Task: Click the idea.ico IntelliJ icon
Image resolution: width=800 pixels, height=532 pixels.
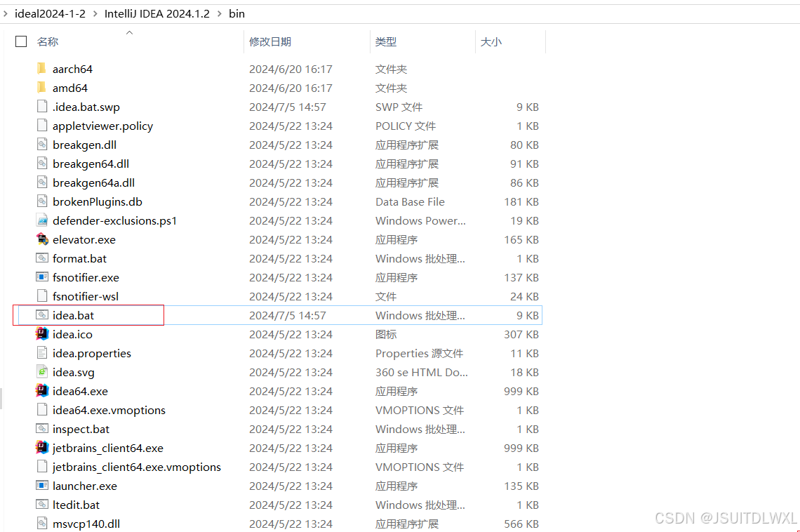Action: (42, 333)
